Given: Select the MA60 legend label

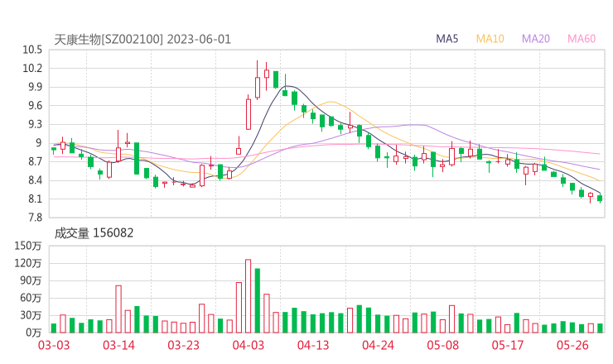Looking at the screenshot, I should (x=582, y=39).
